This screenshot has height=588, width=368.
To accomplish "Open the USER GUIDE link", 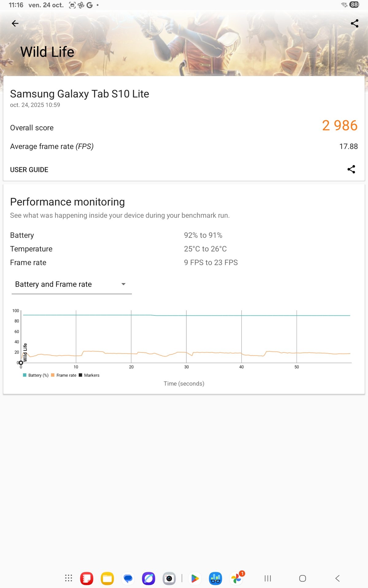I will coord(29,170).
